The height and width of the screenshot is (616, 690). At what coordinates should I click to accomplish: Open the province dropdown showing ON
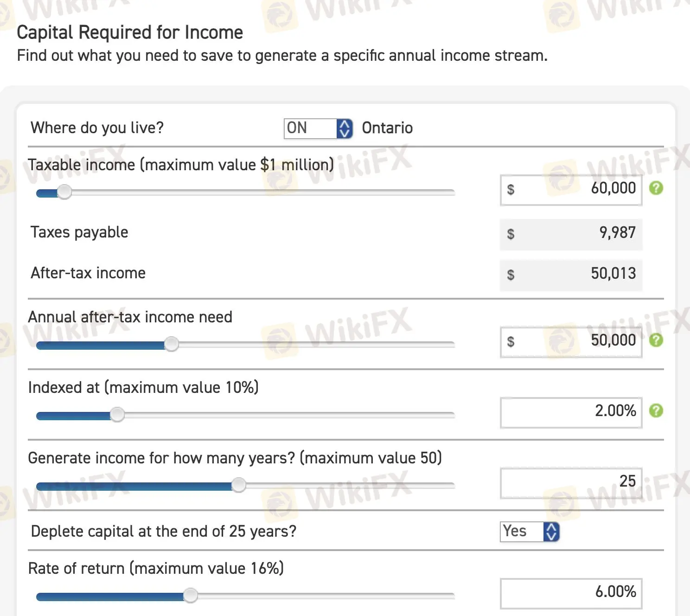click(318, 128)
